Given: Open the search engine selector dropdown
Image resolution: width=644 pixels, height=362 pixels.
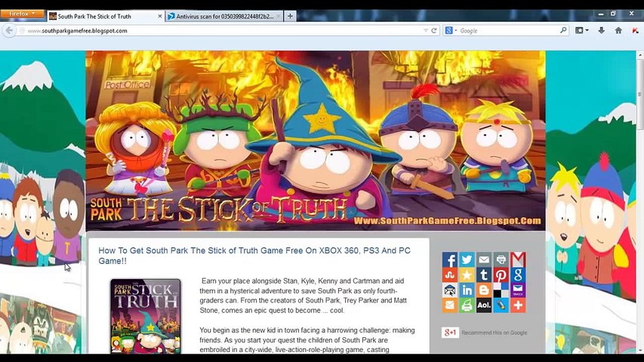Looking at the screenshot, I should pos(451,30).
